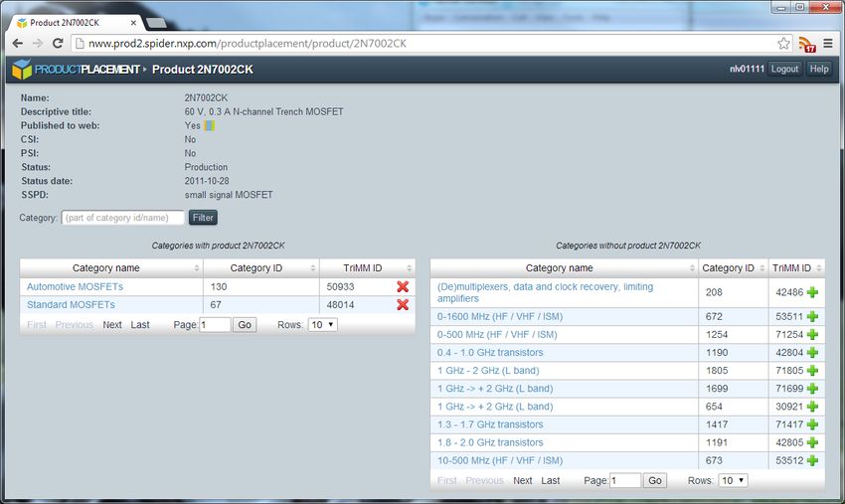Open the RSS feed extension icon

(807, 44)
